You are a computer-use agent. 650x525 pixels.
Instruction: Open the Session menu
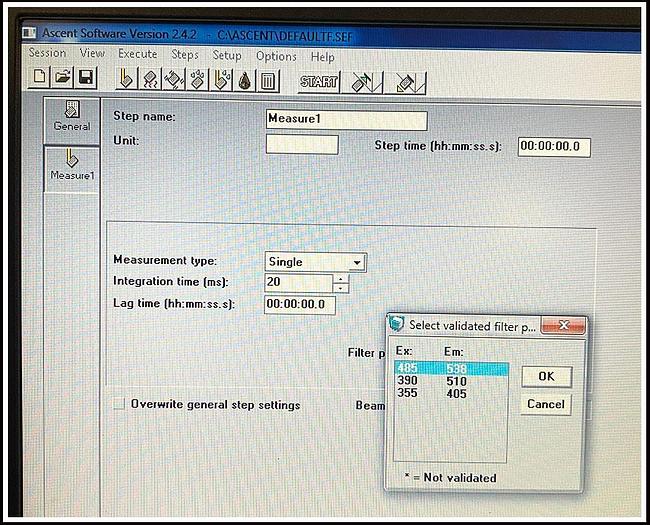point(47,53)
